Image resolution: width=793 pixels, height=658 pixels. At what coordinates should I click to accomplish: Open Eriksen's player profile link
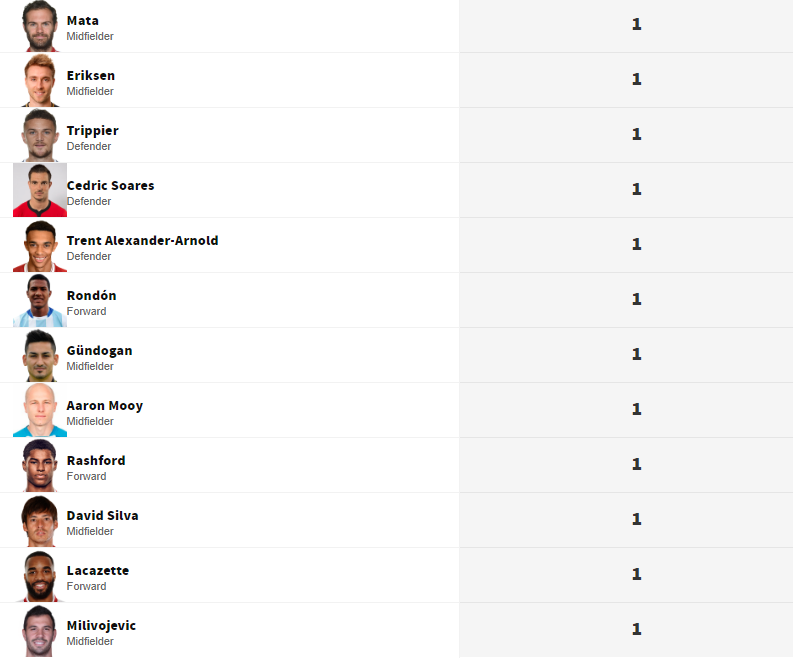90,75
